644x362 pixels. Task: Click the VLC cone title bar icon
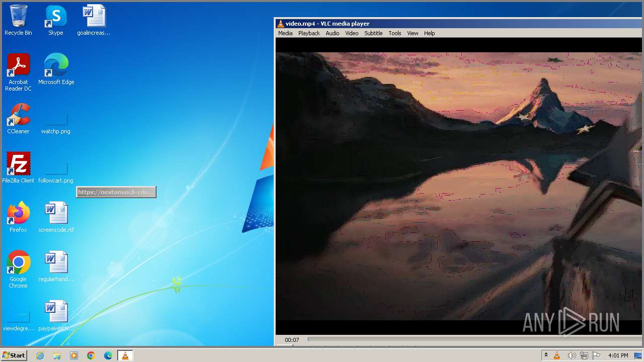click(x=281, y=24)
